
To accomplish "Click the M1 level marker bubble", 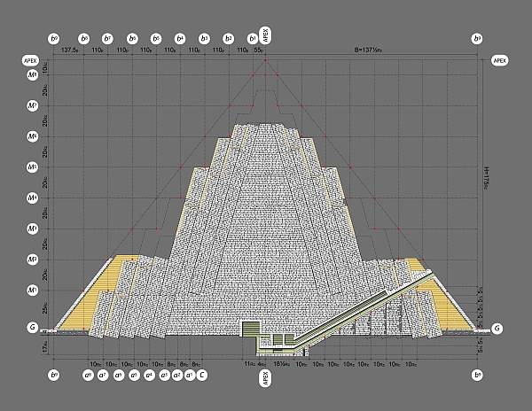I will (33, 290).
